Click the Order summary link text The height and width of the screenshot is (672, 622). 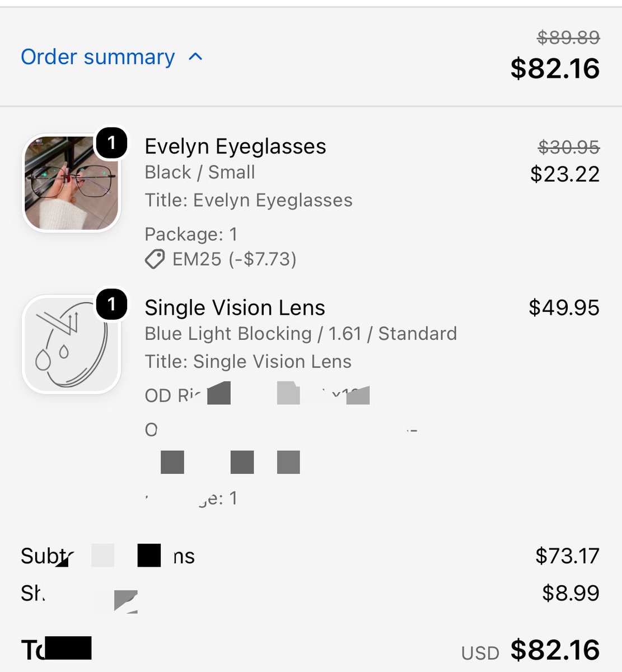point(98,57)
